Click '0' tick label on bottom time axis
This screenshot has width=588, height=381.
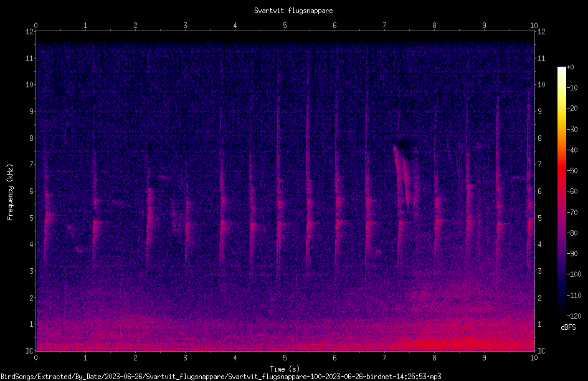coord(36,358)
